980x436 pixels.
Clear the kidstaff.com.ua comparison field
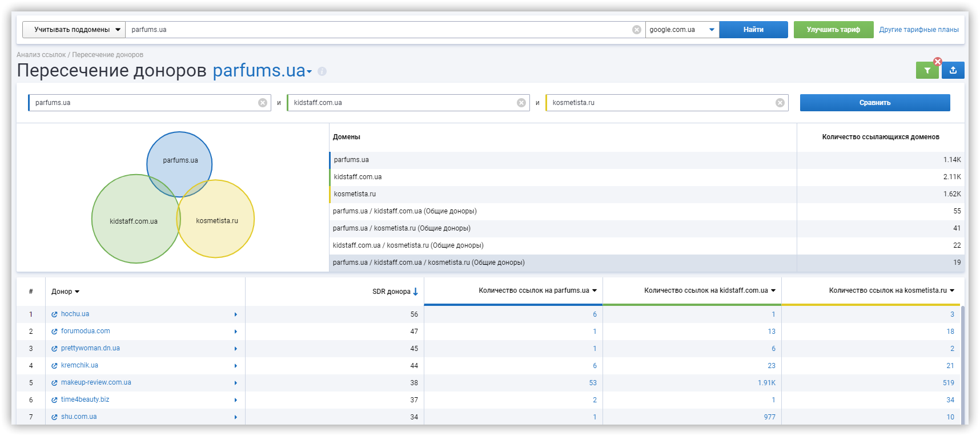coord(521,103)
